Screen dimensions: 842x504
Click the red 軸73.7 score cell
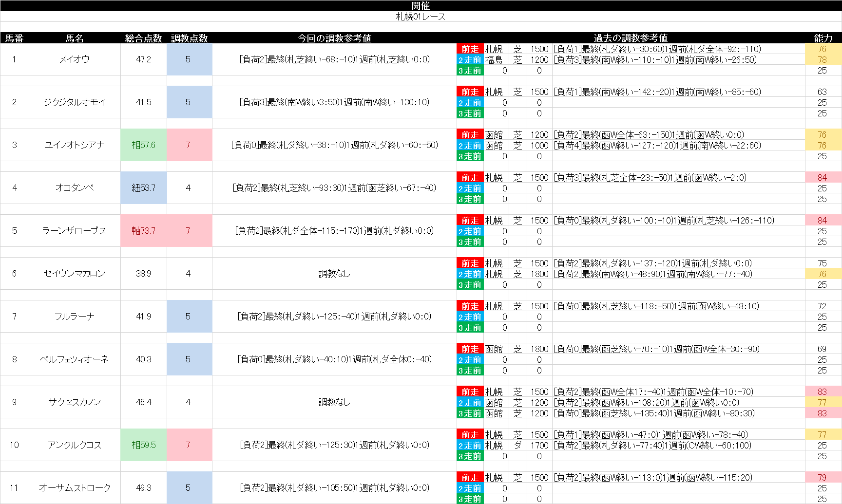coord(143,231)
